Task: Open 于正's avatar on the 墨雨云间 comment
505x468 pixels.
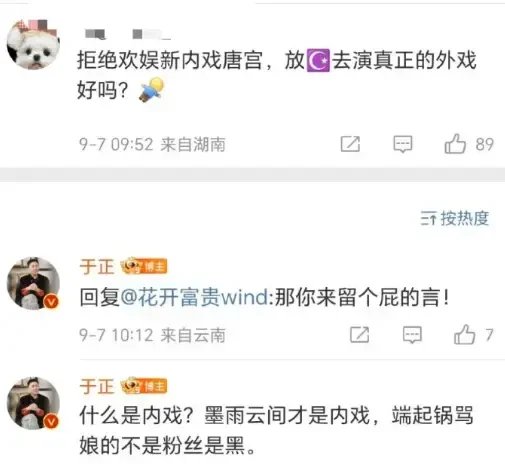Action: [33, 403]
